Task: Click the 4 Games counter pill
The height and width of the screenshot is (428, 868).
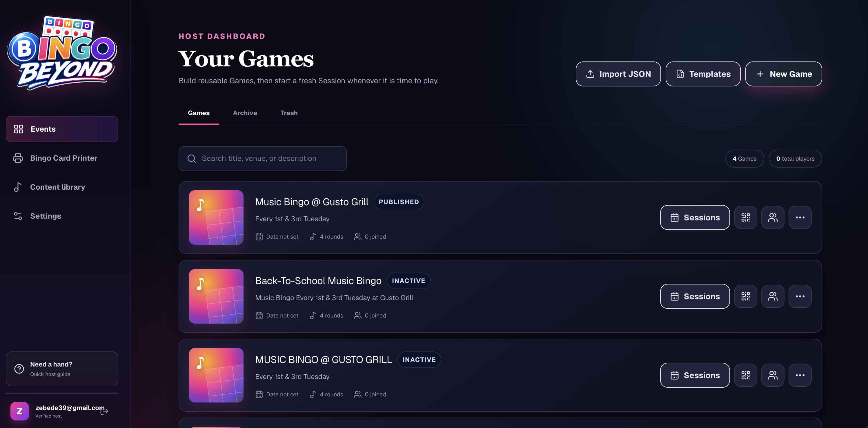Action: (x=744, y=158)
